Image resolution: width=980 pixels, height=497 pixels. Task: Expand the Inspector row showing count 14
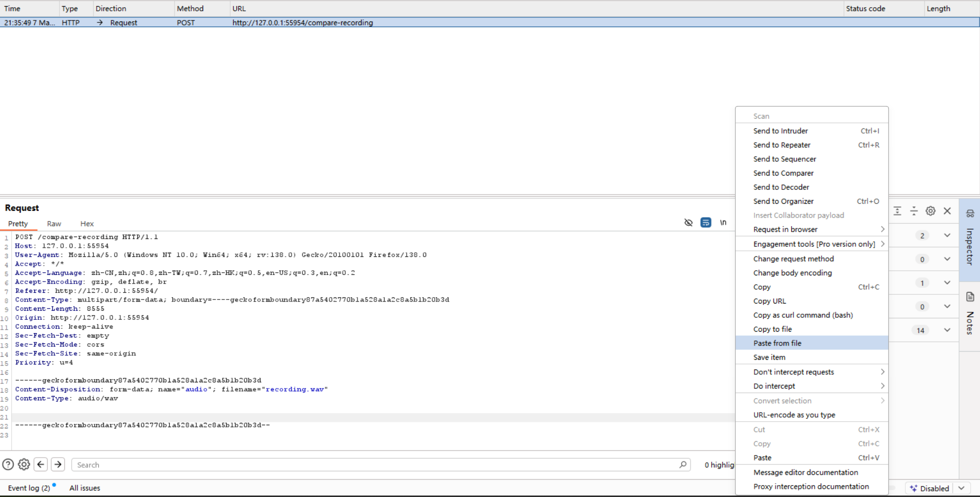947,330
